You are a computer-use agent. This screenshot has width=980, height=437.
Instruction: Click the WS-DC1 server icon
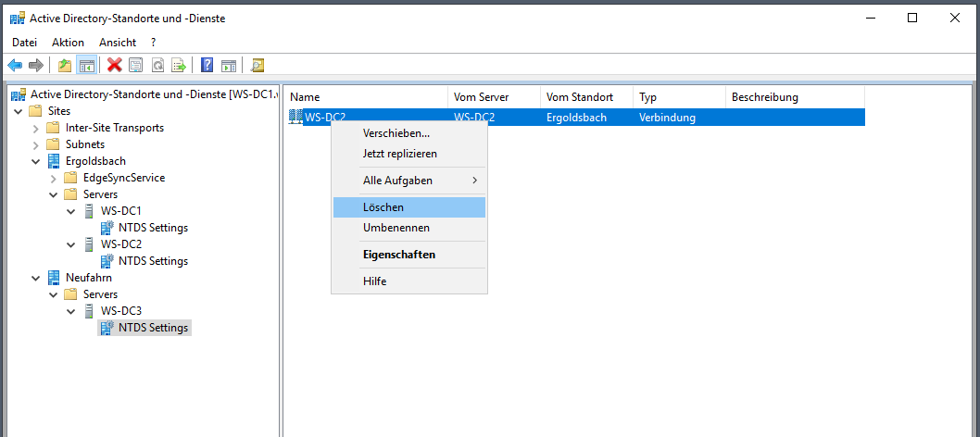pyautogui.click(x=89, y=210)
